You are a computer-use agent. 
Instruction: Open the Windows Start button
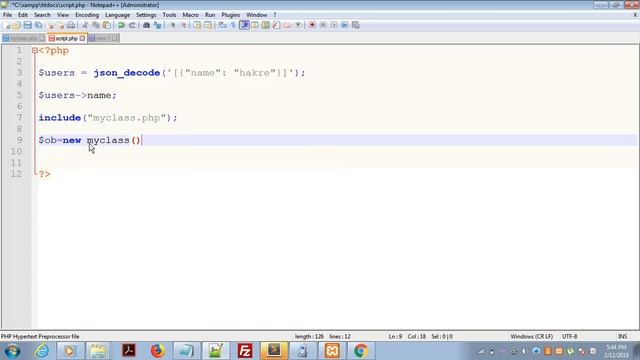(12, 351)
